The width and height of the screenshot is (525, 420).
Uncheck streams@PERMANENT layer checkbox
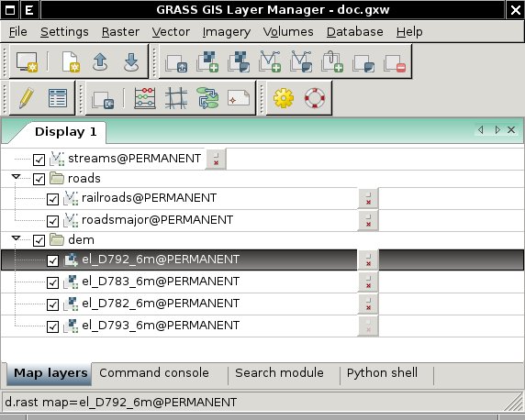coord(39,160)
